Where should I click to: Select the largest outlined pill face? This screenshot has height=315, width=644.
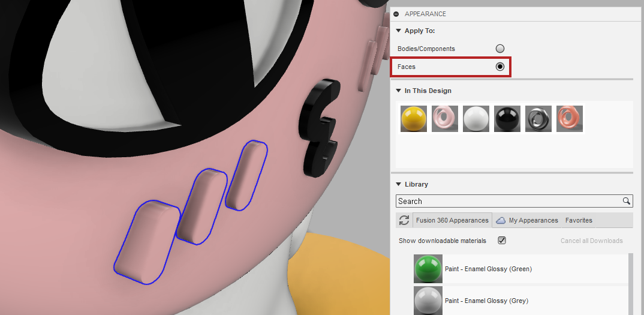(x=147, y=242)
